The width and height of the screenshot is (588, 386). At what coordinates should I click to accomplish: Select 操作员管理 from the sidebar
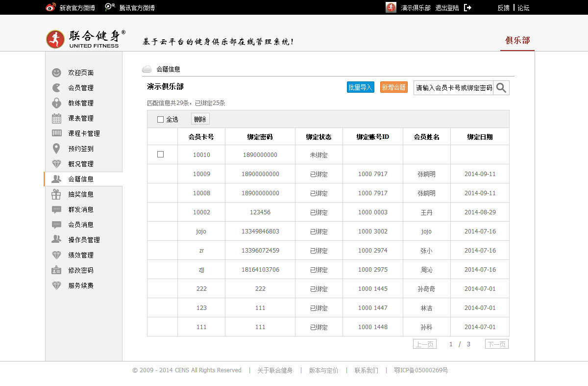point(84,240)
